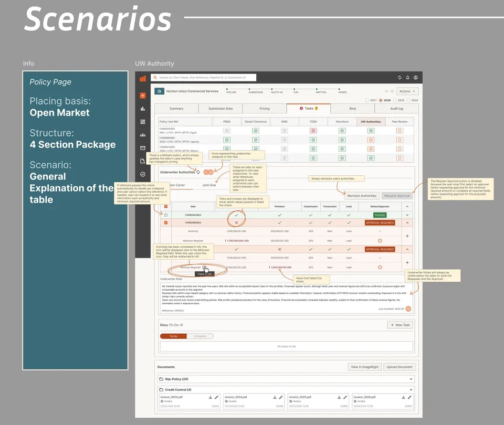Select the 2026 year radio button
Image resolution: width=504 pixels, height=425 pixels.
click(x=381, y=100)
